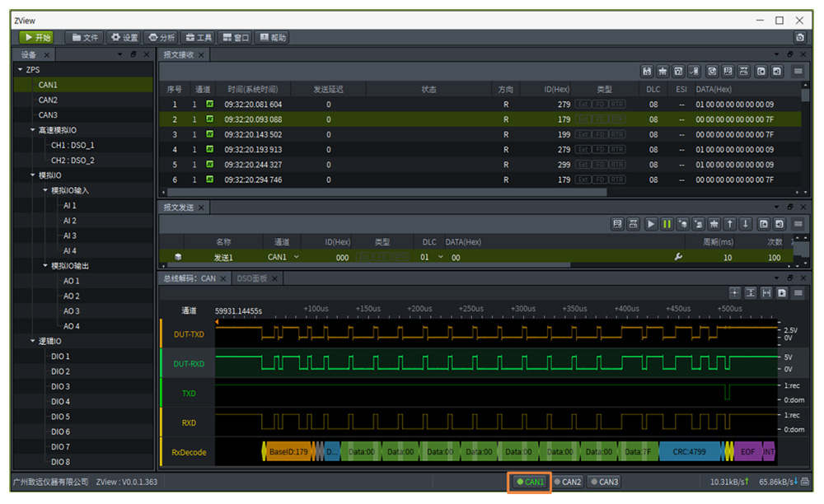The width and height of the screenshot is (824, 504).
Task: Switch to the DSO面板 tab
Action: pyautogui.click(x=252, y=278)
